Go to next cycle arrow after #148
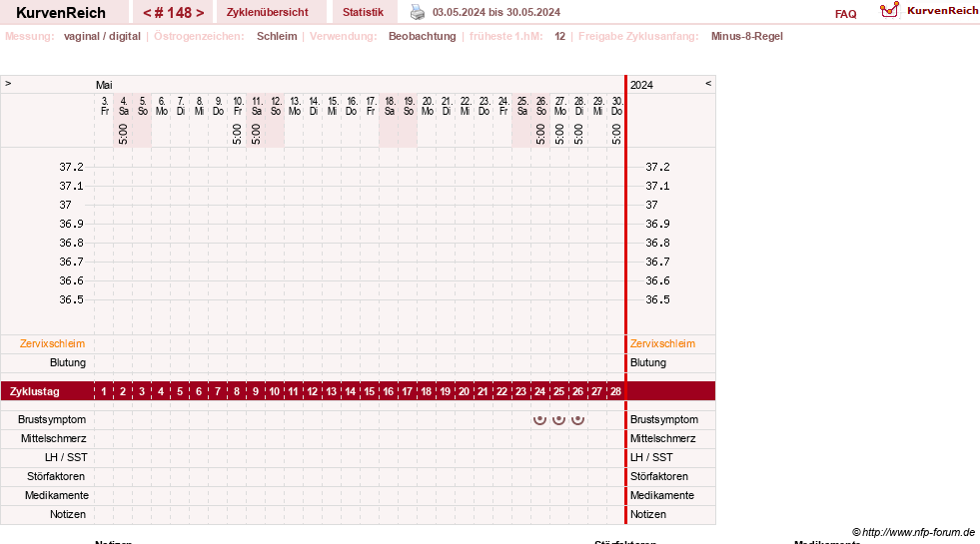The width and height of the screenshot is (980, 544). [x=200, y=13]
